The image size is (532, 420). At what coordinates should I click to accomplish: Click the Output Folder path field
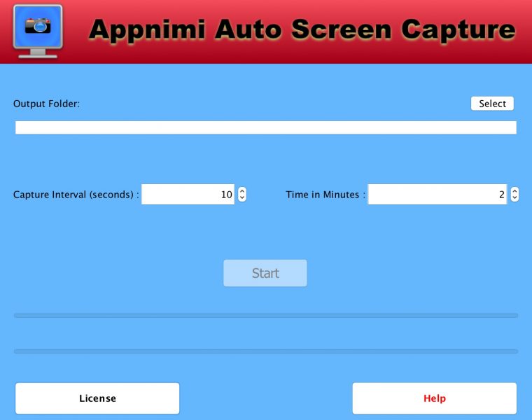coord(266,127)
